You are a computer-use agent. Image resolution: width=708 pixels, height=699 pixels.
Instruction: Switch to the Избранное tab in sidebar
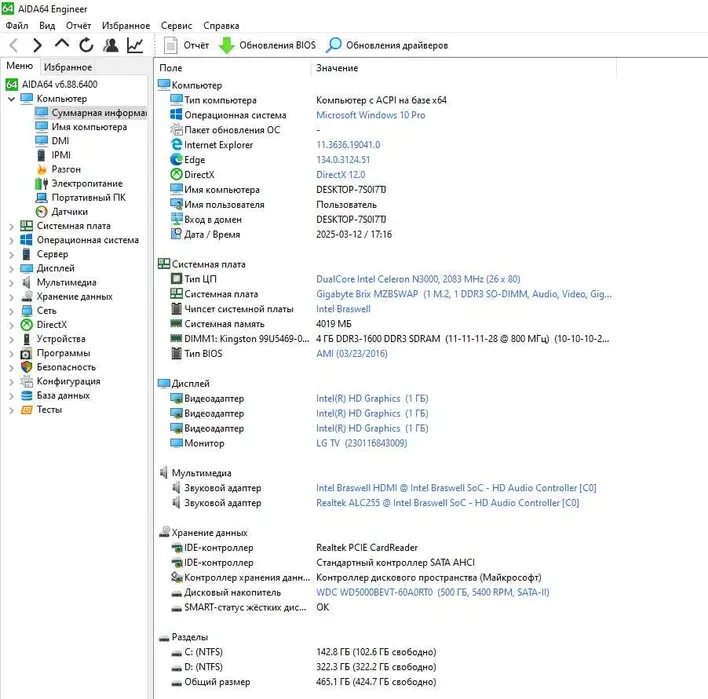(68, 67)
